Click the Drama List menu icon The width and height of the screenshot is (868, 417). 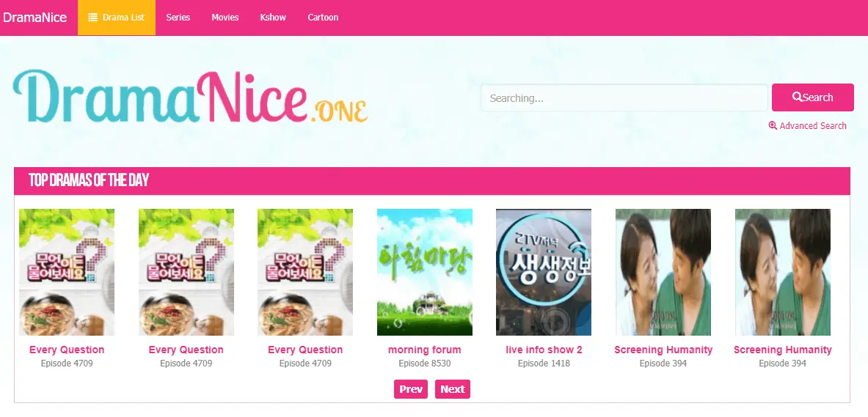[x=93, y=17]
